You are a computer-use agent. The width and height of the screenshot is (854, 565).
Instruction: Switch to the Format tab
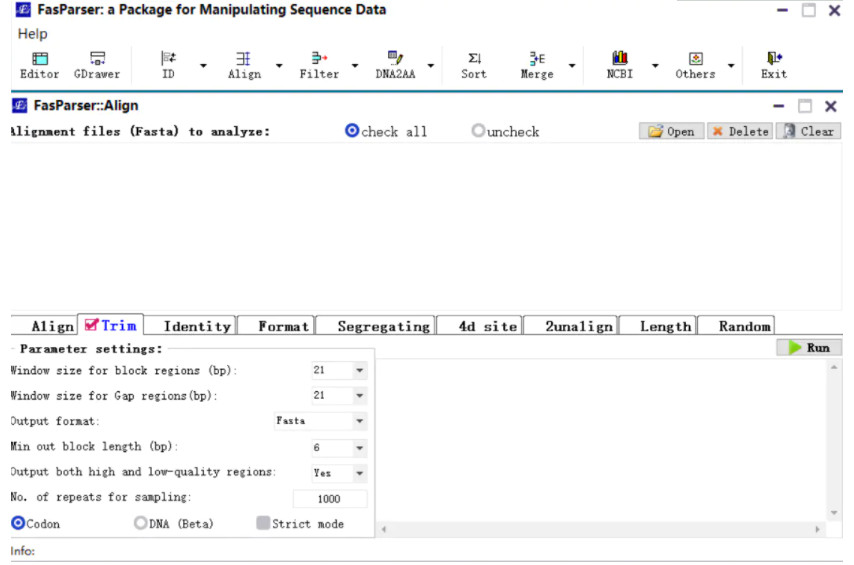point(277,326)
